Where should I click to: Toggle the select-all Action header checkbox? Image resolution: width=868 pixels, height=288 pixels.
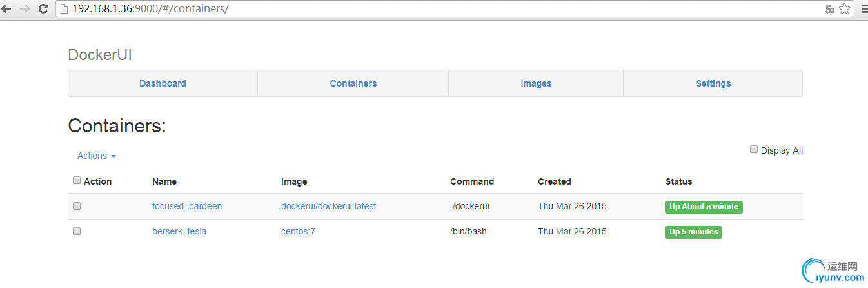pyautogui.click(x=77, y=181)
